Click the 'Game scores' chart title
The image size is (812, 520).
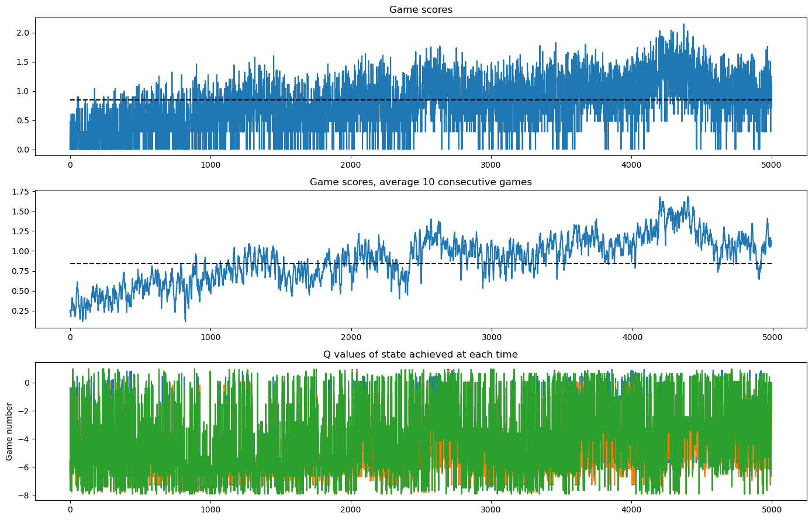pyautogui.click(x=421, y=9)
